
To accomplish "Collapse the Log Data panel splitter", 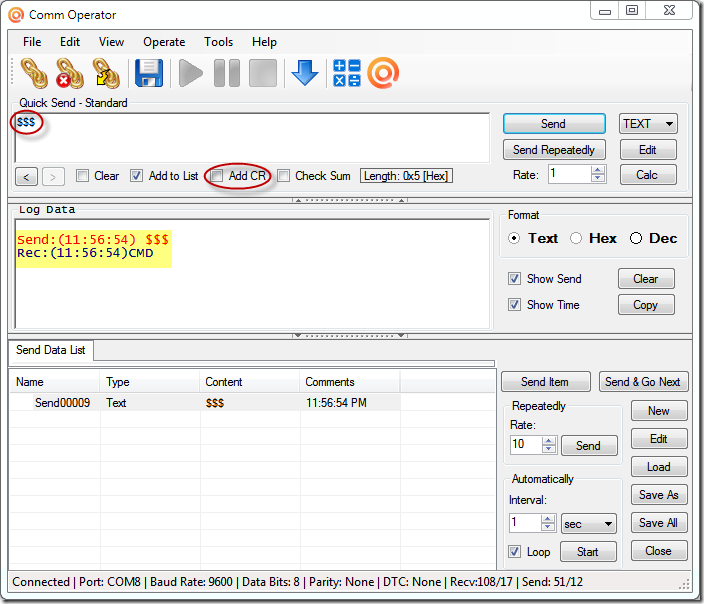I will [x=350, y=335].
